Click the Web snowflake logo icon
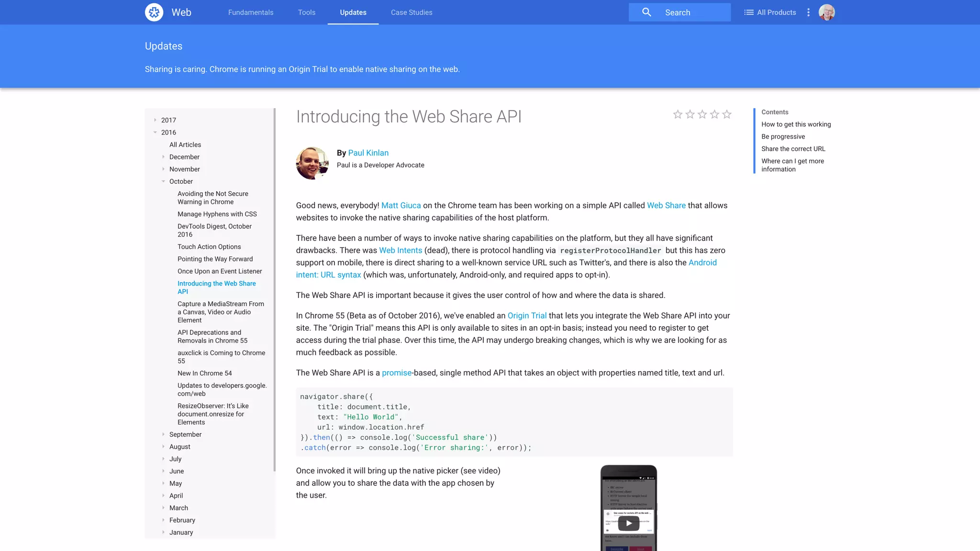This screenshot has width=980, height=551. (x=154, y=12)
